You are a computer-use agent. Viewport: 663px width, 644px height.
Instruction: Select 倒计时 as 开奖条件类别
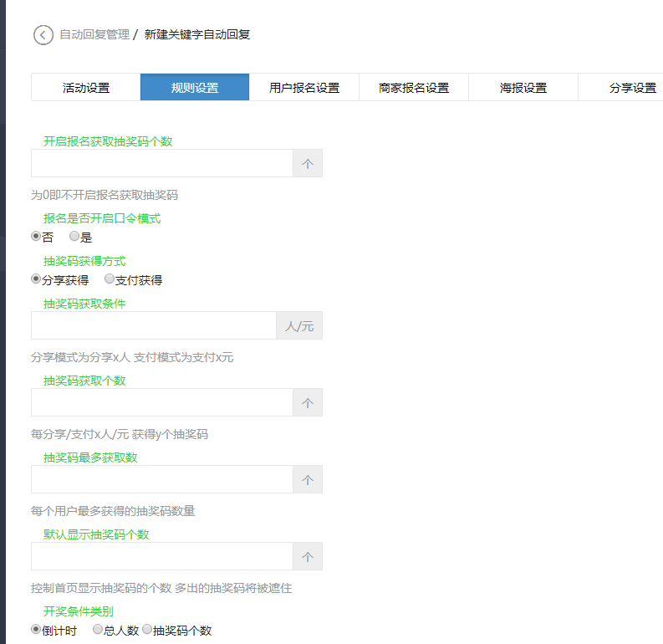[x=36, y=630]
